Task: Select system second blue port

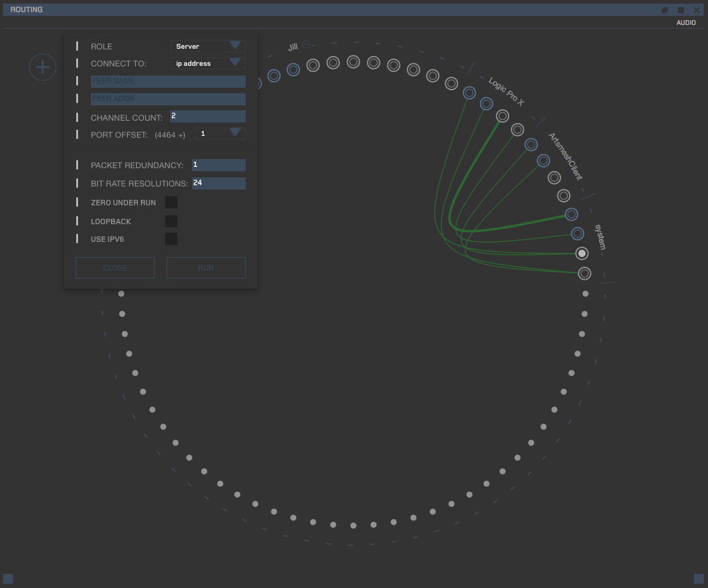Action: tap(577, 234)
